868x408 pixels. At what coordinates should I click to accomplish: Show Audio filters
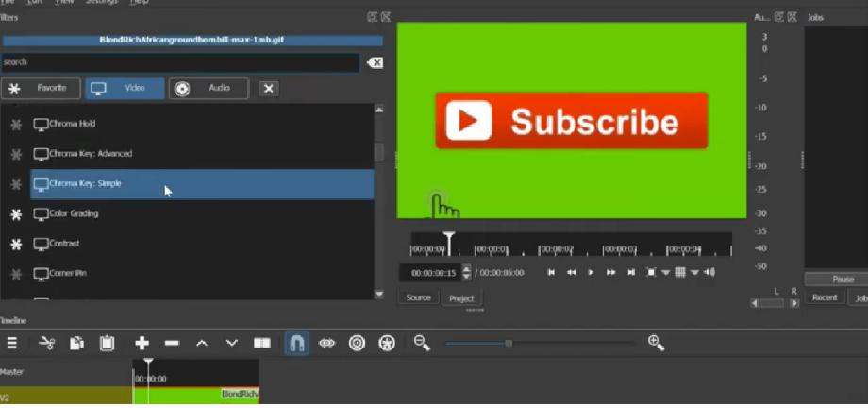[209, 88]
